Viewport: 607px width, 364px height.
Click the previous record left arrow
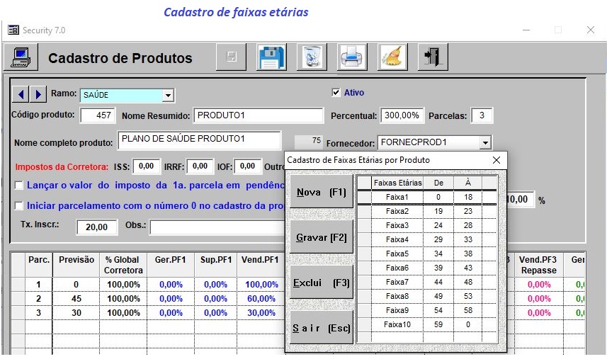tap(21, 94)
